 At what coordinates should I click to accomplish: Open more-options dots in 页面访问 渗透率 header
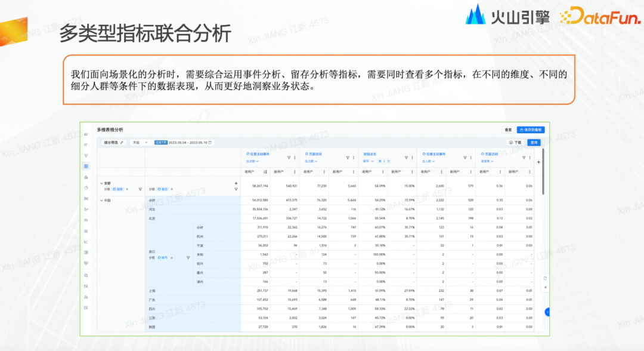(530, 158)
